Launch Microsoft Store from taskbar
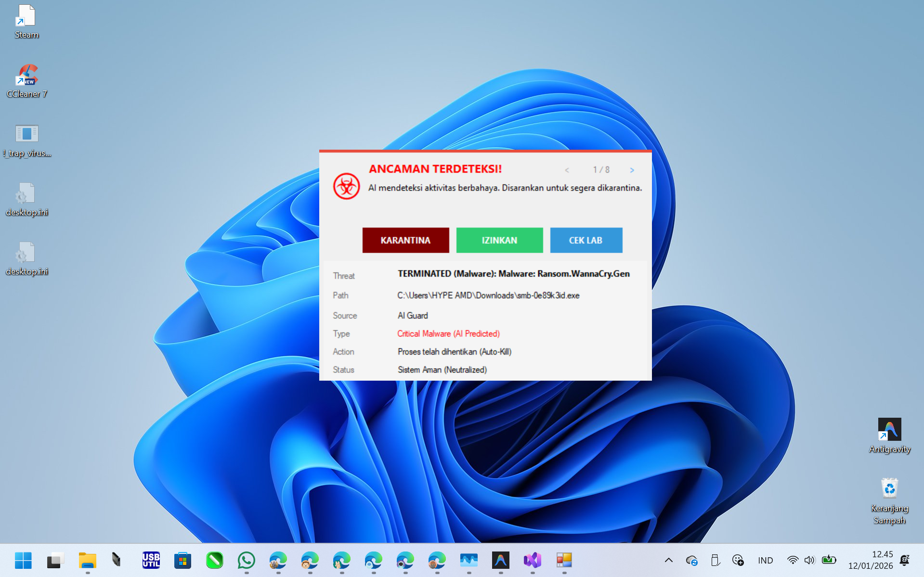924x577 pixels. [182, 560]
